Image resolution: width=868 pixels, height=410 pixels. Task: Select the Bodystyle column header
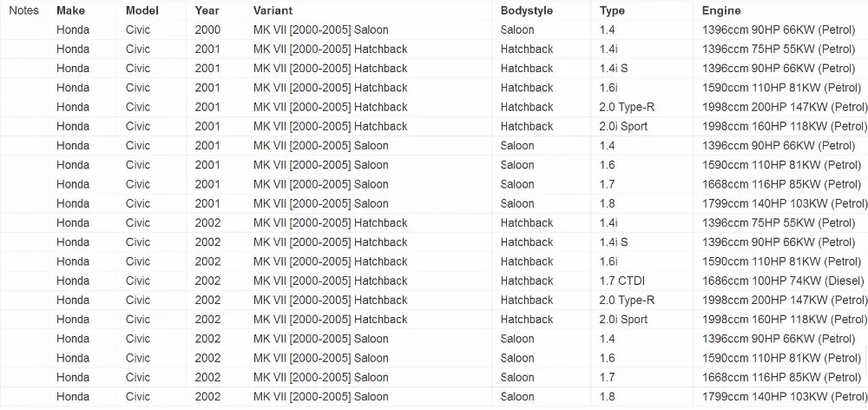coord(527,10)
